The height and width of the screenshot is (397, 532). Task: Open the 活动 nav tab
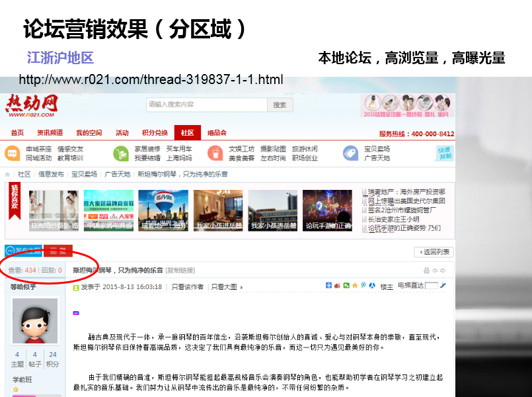click(x=122, y=133)
